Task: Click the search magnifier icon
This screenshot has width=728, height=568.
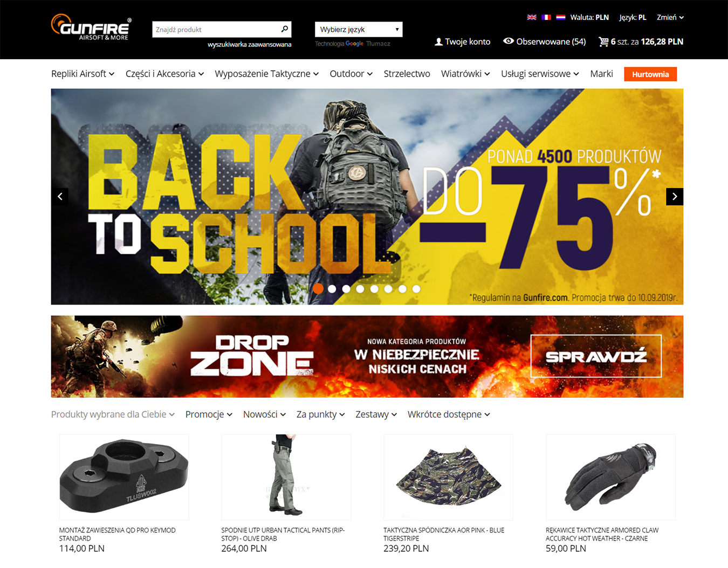Action: tap(285, 29)
